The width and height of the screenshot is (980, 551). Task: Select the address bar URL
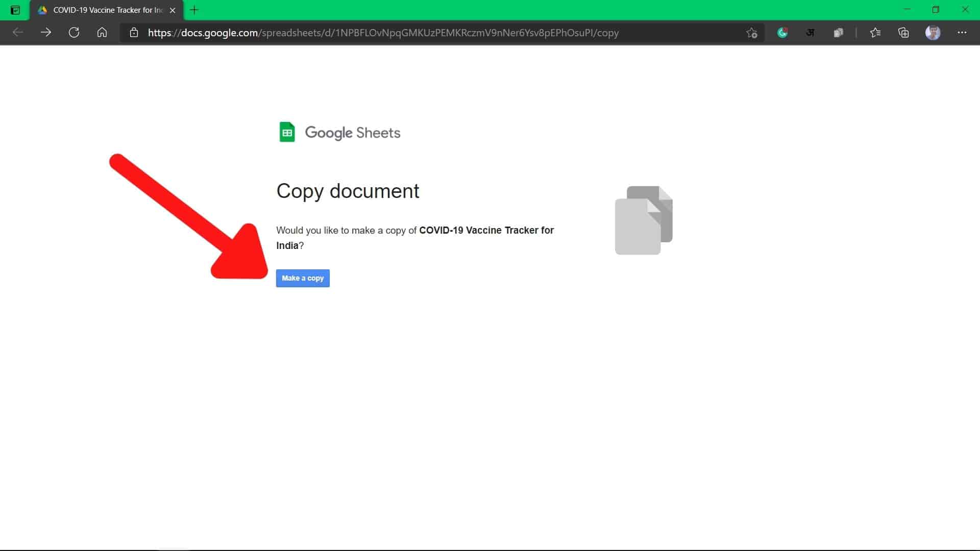pyautogui.click(x=383, y=33)
